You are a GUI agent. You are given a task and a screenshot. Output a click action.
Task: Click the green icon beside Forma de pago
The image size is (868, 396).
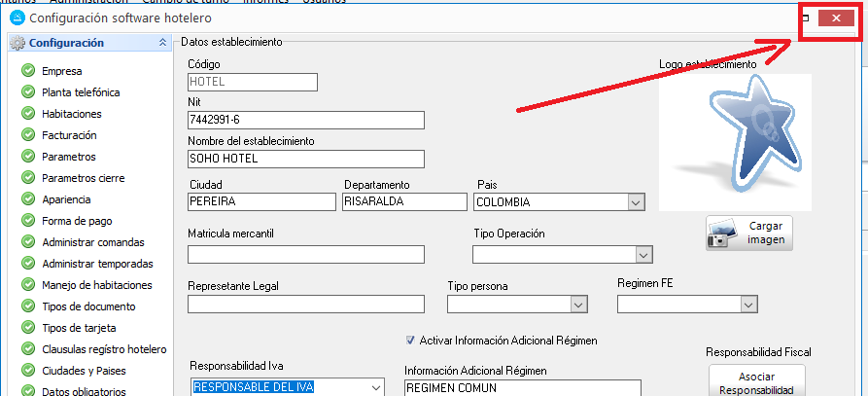click(27, 221)
